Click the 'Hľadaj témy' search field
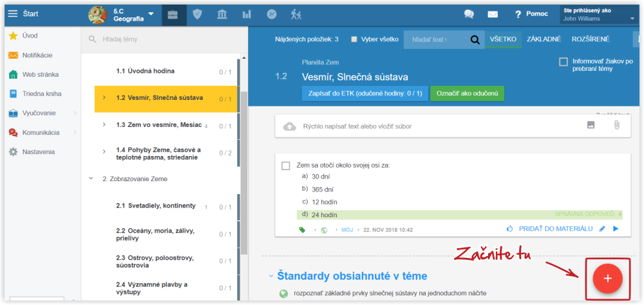 coord(161,39)
